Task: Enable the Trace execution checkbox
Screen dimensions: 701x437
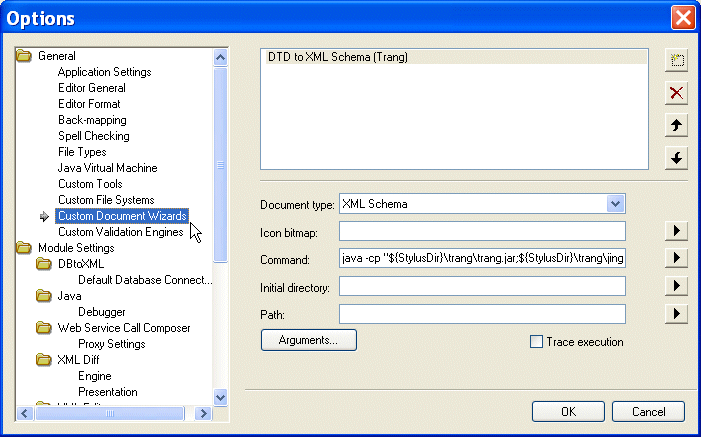Action: click(536, 342)
